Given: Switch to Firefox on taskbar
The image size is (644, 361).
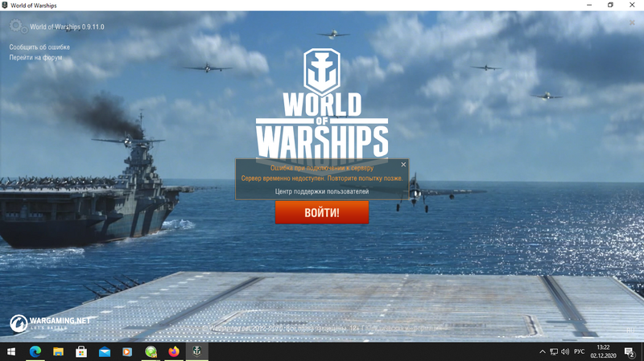Looking at the screenshot, I should pos(174,352).
